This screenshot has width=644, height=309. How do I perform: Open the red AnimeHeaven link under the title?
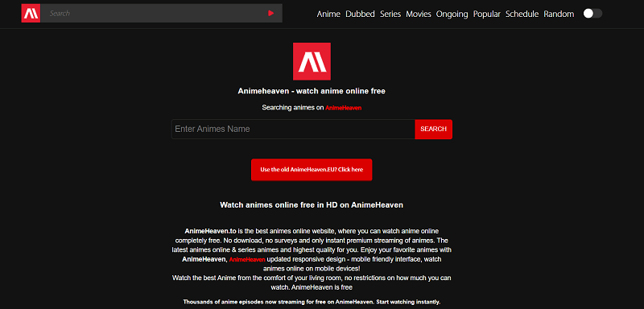[344, 108]
